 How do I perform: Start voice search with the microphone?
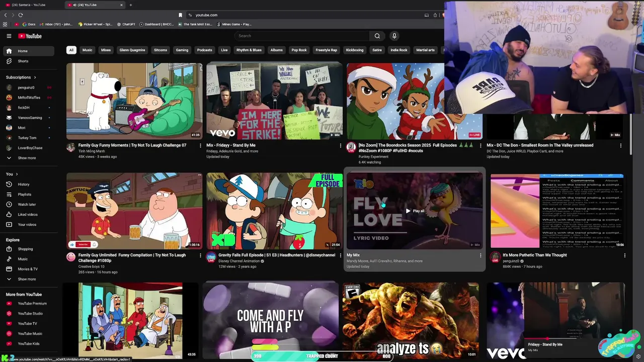(x=394, y=36)
